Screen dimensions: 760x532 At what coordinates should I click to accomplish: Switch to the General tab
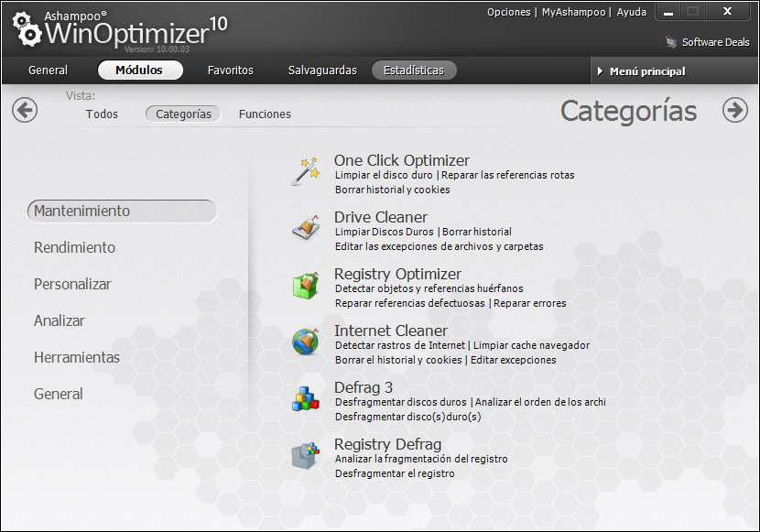(x=48, y=71)
